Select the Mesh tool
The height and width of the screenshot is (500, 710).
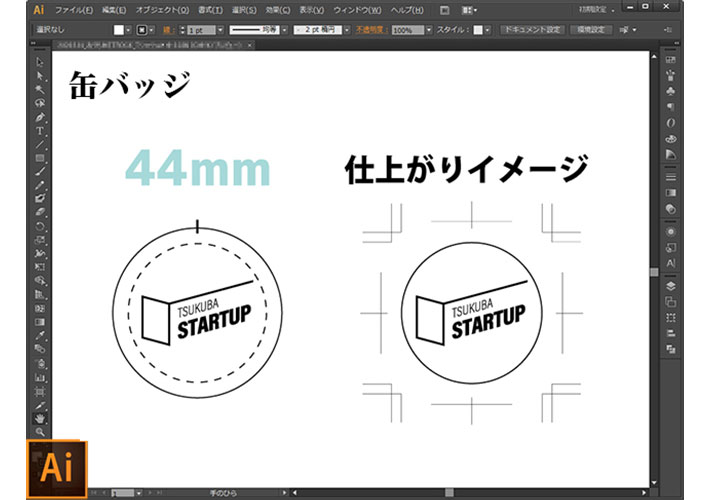(x=40, y=308)
